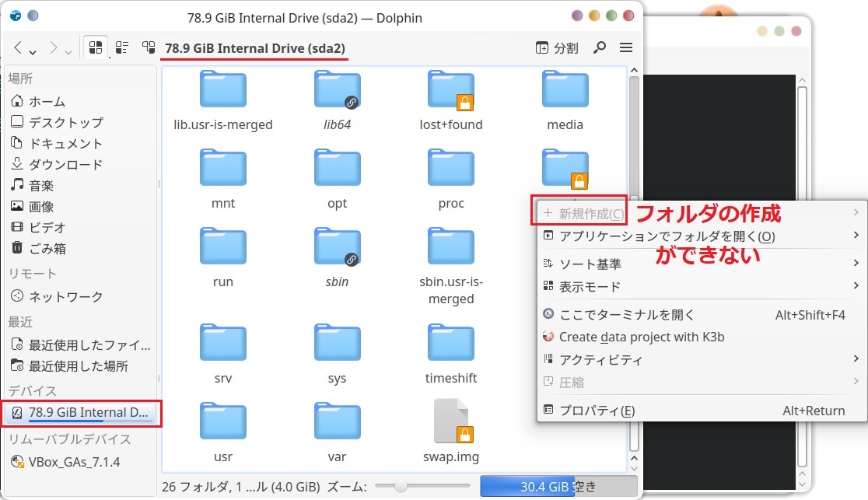
Task: Select the var folder
Action: pos(337,432)
